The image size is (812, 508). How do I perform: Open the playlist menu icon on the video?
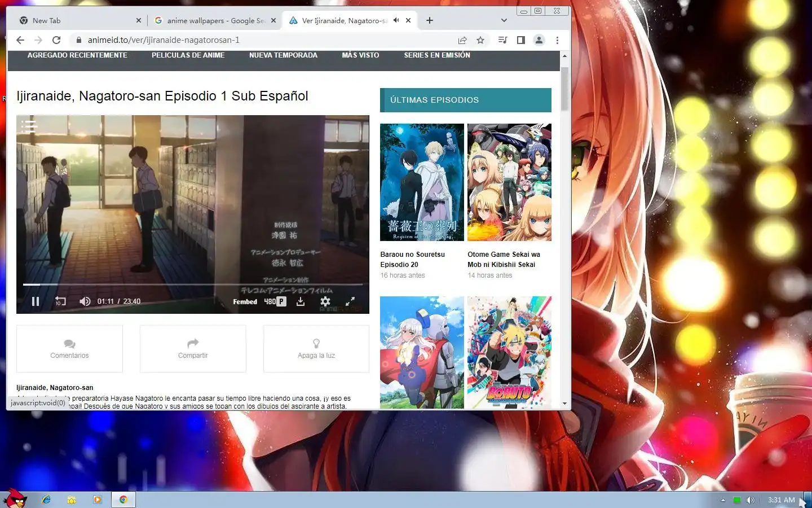click(x=29, y=126)
